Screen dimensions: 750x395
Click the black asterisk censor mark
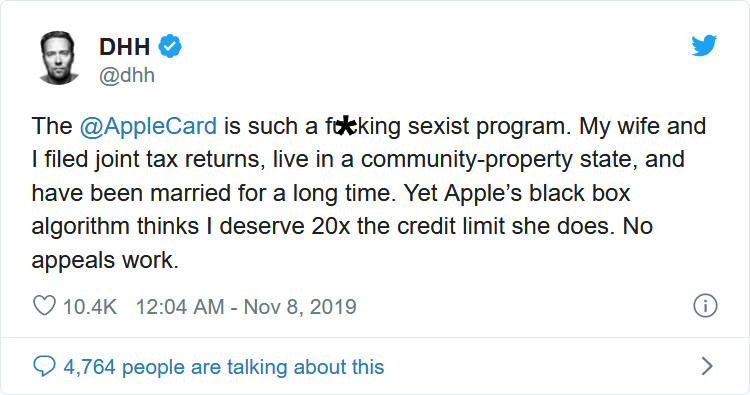[x=346, y=126]
